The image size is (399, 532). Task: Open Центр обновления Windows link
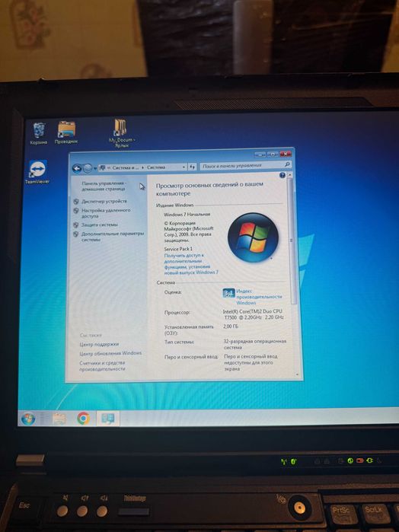point(110,353)
